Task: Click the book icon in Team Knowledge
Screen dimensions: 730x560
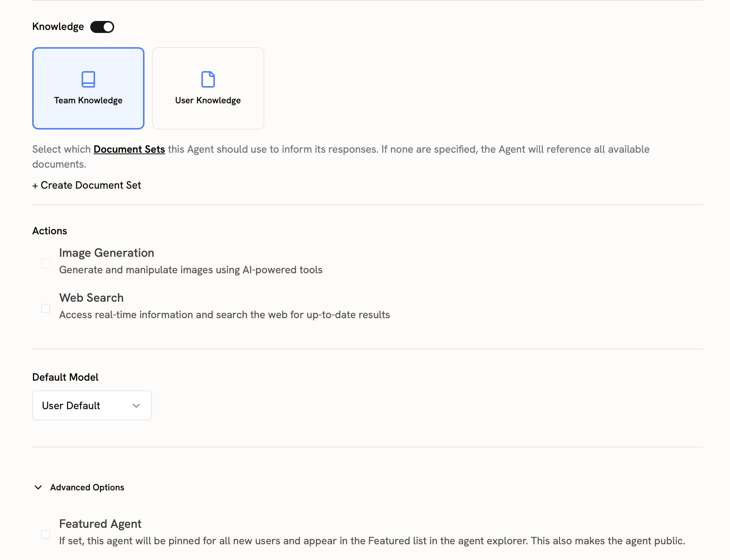Action: pyautogui.click(x=88, y=79)
